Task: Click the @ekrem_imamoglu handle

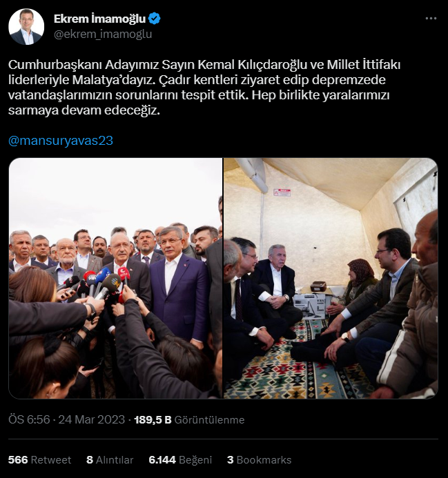Action: tap(103, 34)
